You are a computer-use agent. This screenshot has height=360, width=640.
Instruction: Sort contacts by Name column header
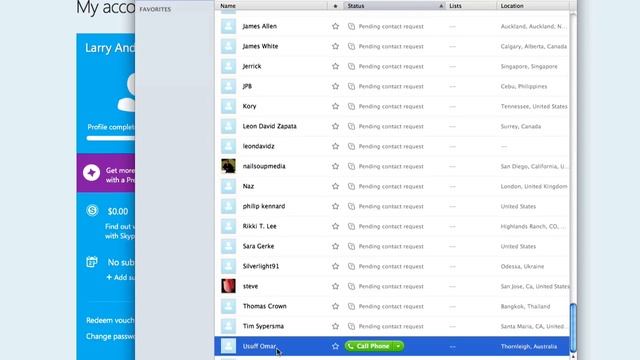click(271, 6)
